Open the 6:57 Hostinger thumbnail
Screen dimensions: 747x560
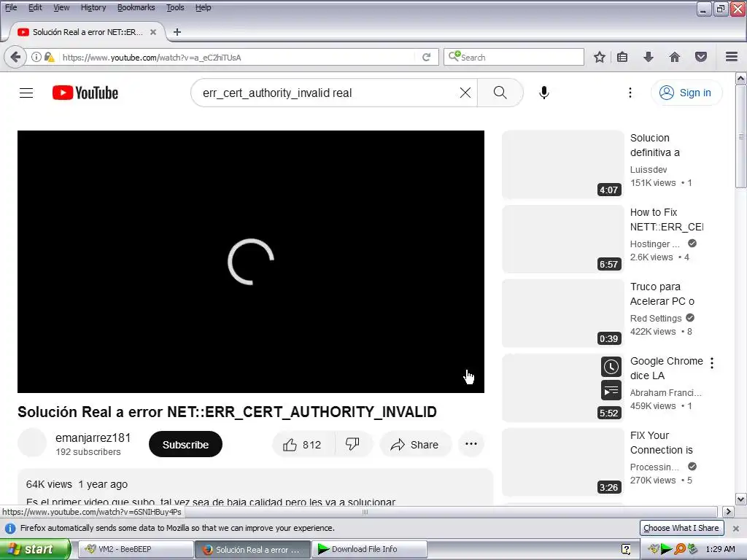pyautogui.click(x=562, y=239)
